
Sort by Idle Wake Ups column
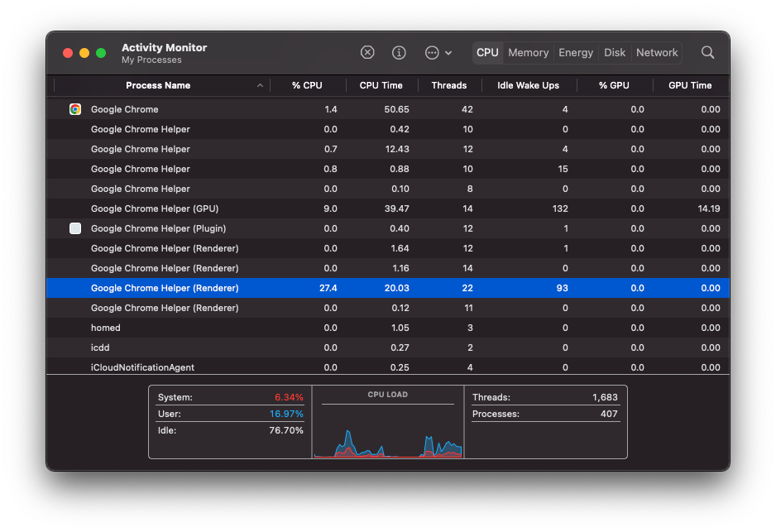coord(528,85)
